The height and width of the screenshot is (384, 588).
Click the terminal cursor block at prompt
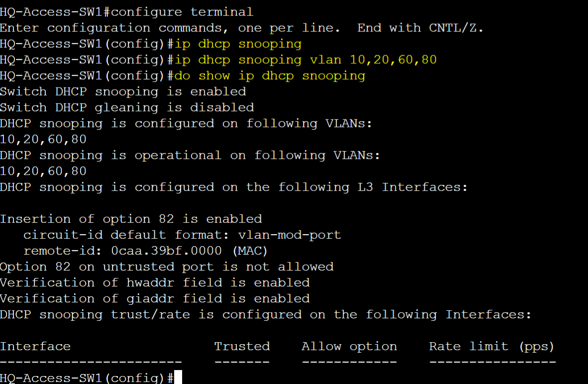click(x=178, y=377)
